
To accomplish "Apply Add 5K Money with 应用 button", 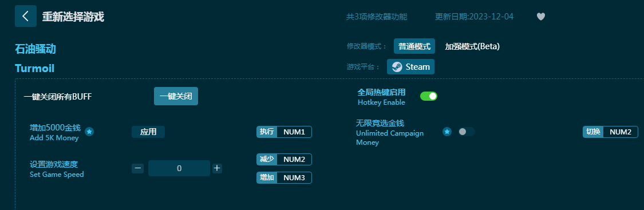I will click(148, 132).
